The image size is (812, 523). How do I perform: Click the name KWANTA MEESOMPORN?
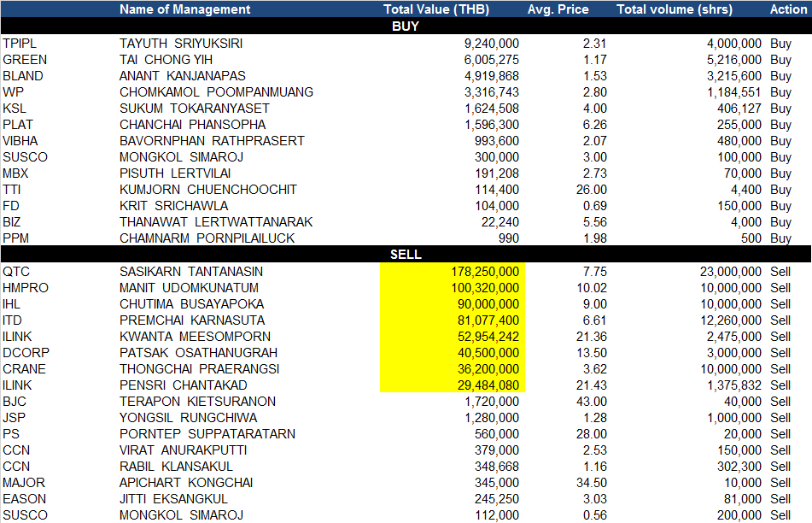(x=195, y=337)
